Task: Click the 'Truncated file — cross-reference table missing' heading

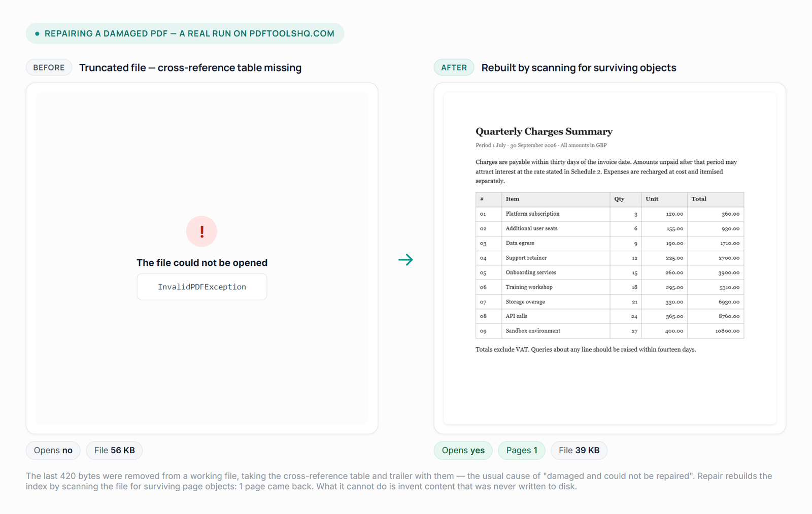Action: (x=190, y=67)
